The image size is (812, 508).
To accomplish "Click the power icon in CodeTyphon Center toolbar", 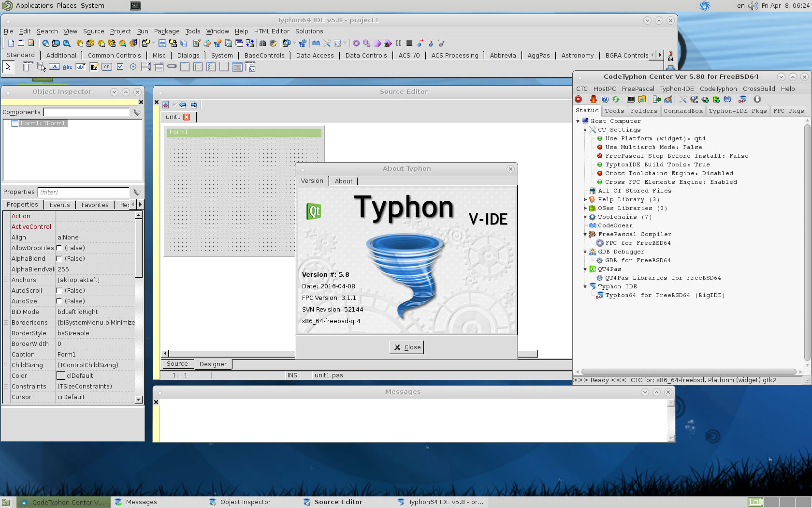I will point(757,99).
